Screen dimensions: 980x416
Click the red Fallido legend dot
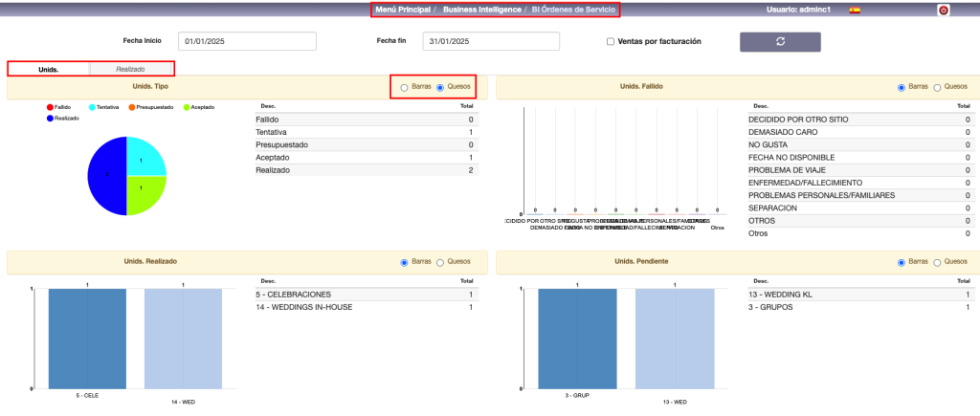pyautogui.click(x=50, y=107)
